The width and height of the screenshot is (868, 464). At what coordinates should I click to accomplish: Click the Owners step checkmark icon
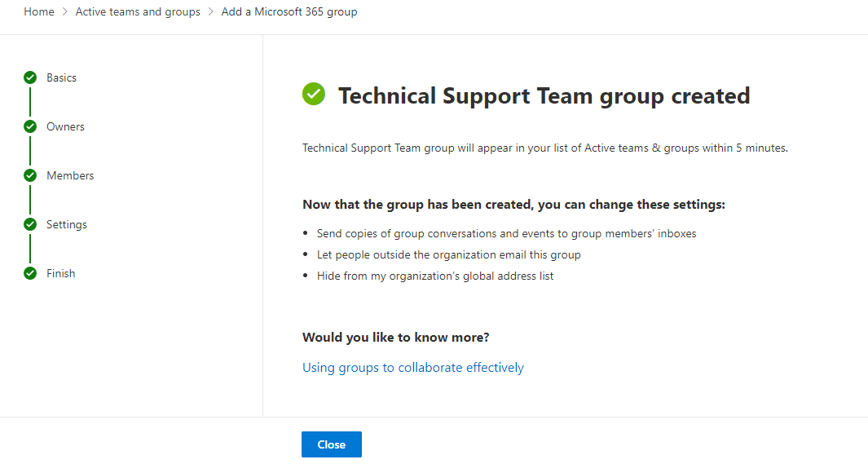pyautogui.click(x=30, y=126)
